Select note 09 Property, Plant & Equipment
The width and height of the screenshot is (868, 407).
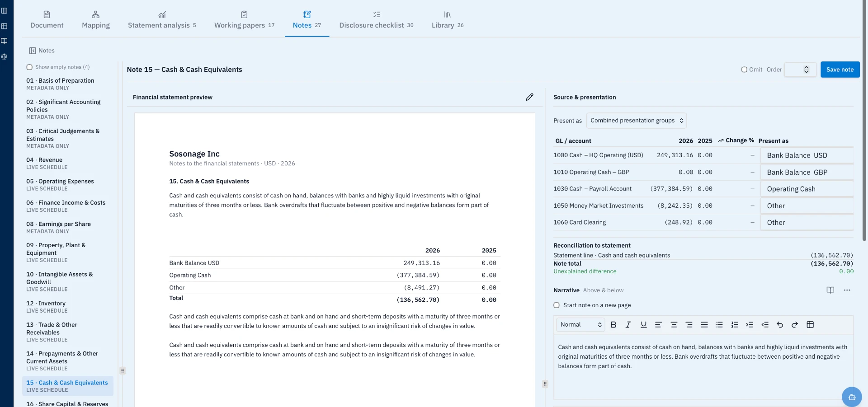click(68, 253)
